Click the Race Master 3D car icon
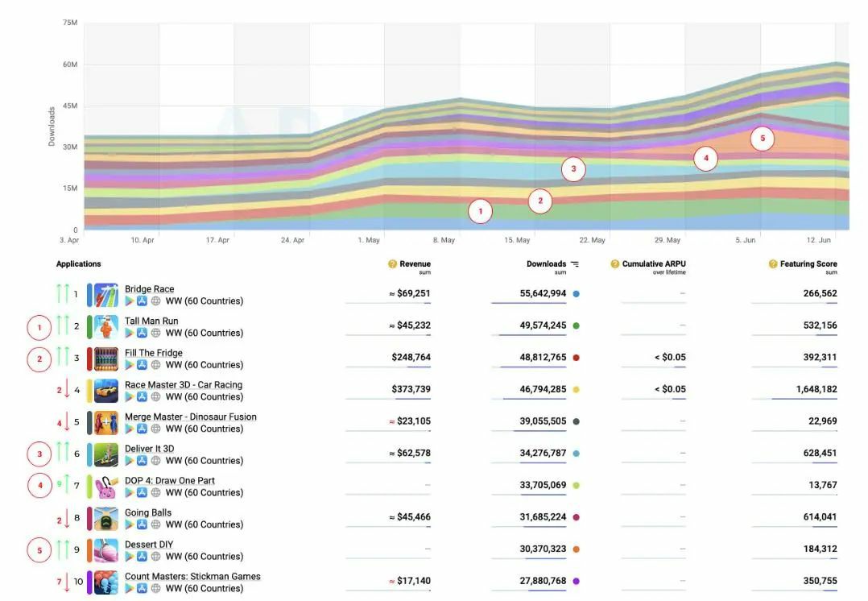The width and height of the screenshot is (868, 601). pos(105,391)
